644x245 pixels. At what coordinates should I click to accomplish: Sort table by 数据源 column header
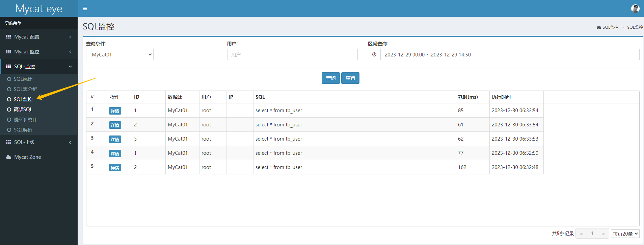(x=175, y=97)
